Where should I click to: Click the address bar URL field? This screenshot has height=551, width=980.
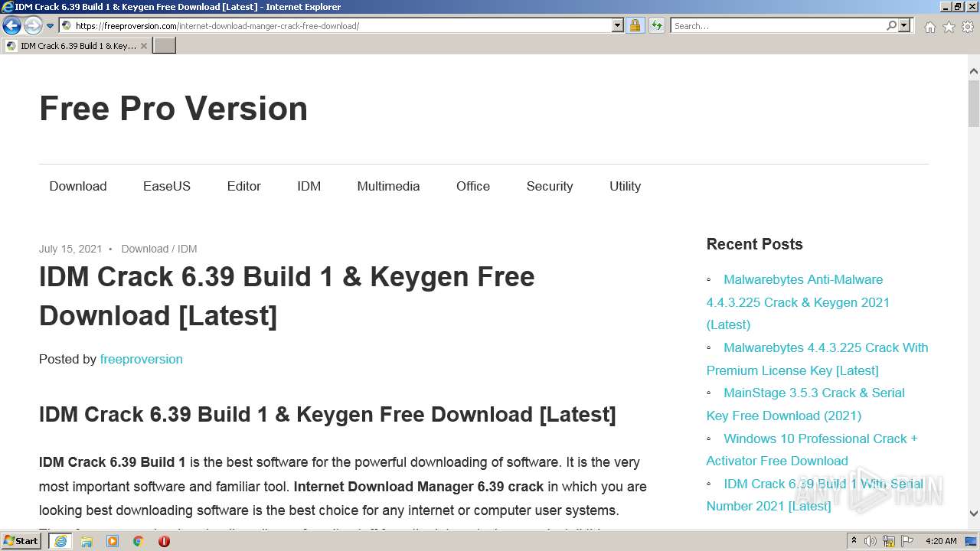[x=342, y=26]
